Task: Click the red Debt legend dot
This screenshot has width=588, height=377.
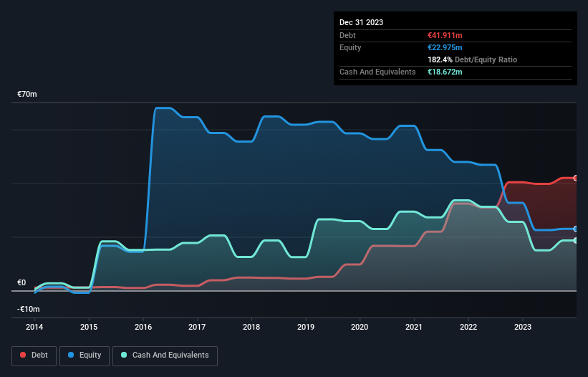Action: [x=23, y=355]
